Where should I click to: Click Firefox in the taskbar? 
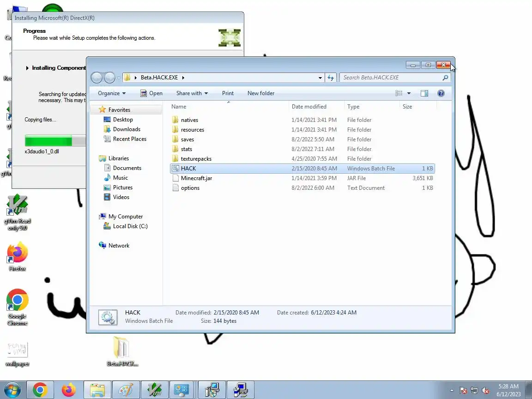point(69,390)
